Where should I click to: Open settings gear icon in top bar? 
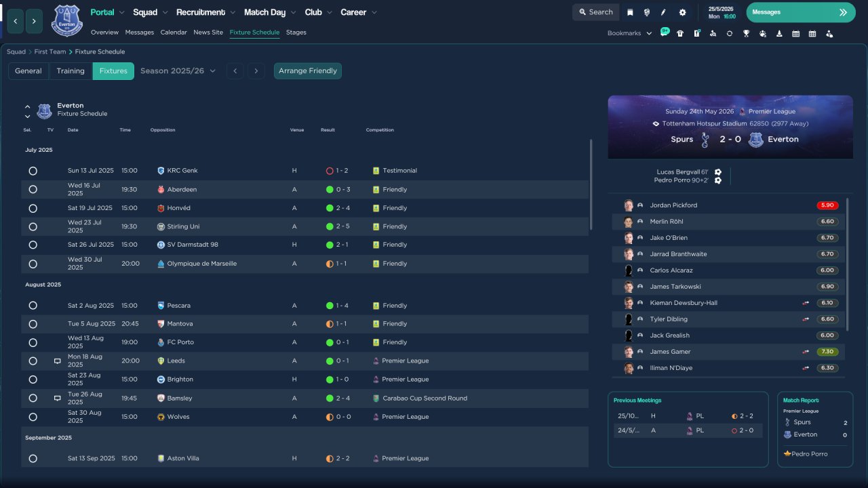point(682,12)
